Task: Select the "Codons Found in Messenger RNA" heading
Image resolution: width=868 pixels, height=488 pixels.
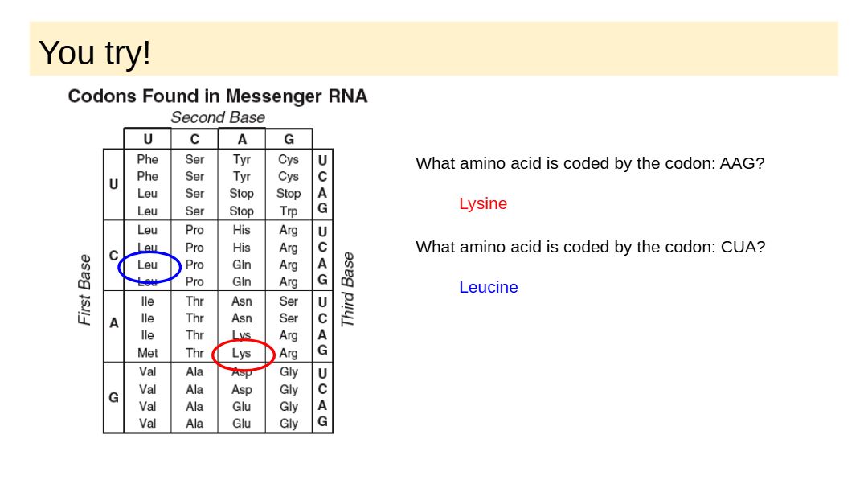Action: point(217,96)
